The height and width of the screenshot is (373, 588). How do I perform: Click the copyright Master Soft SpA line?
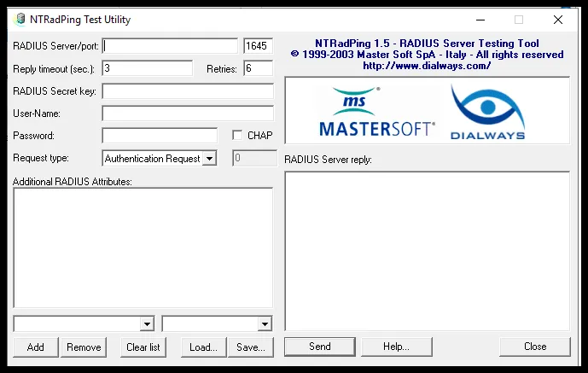pyautogui.click(x=427, y=55)
